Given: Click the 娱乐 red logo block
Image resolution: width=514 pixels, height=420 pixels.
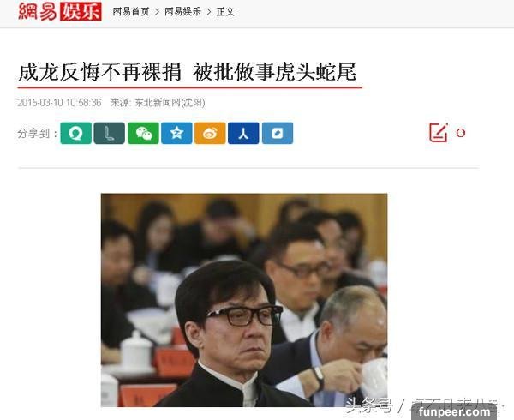Looking at the screenshot, I should [x=81, y=11].
